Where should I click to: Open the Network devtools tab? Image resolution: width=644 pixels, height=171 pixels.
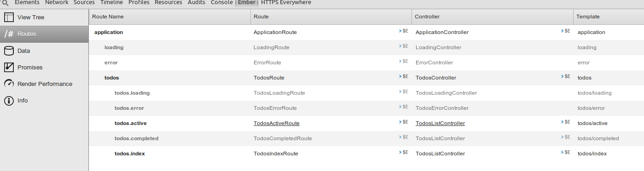point(57,2)
